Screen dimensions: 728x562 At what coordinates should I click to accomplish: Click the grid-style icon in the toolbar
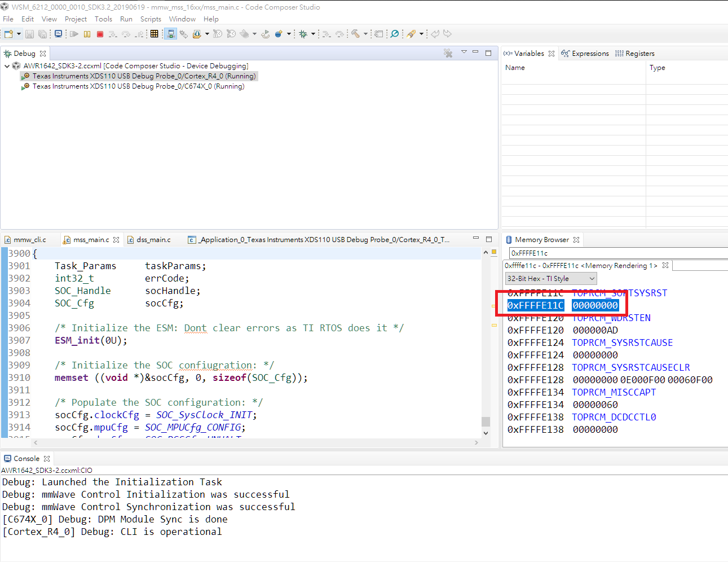[154, 34]
